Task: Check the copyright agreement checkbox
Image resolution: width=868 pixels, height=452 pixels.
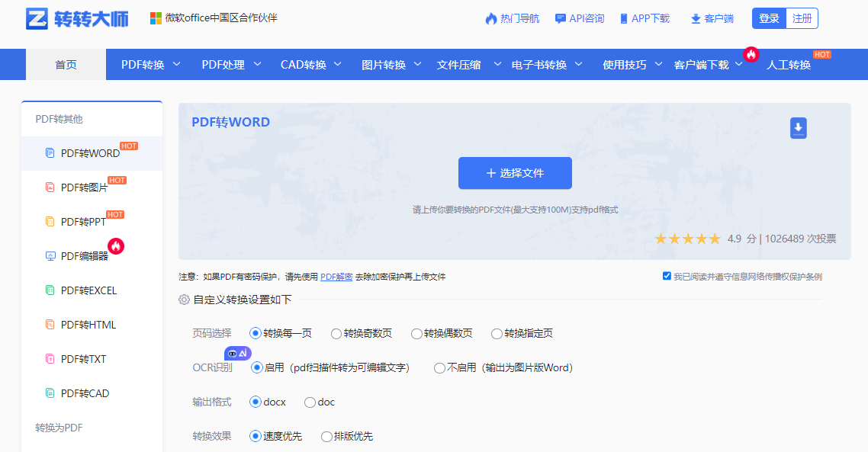Action: [667, 276]
